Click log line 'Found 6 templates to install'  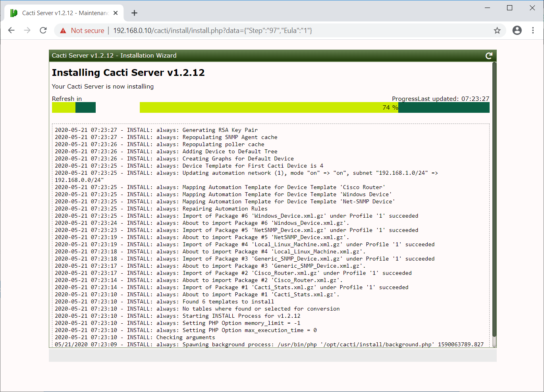164,302
